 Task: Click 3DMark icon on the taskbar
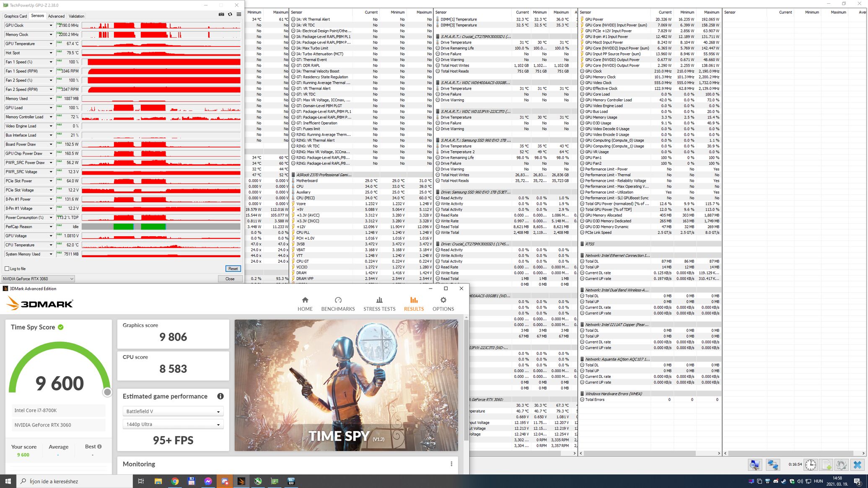tap(241, 481)
